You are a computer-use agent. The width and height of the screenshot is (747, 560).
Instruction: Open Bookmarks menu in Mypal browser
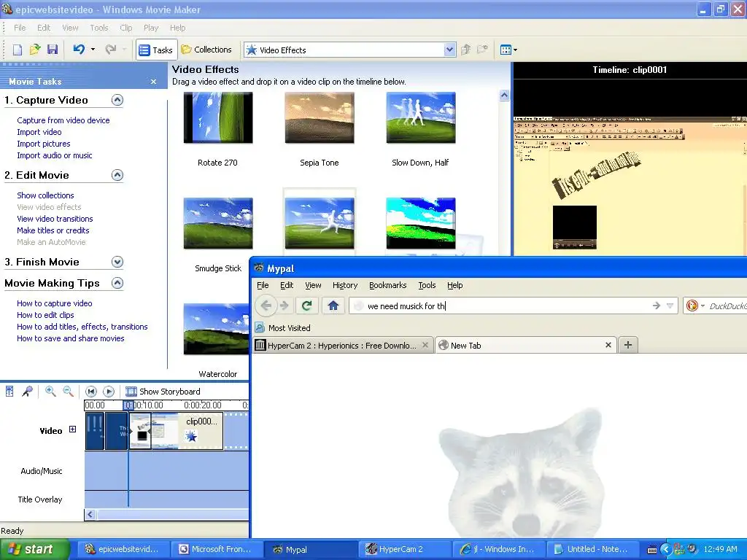point(388,285)
